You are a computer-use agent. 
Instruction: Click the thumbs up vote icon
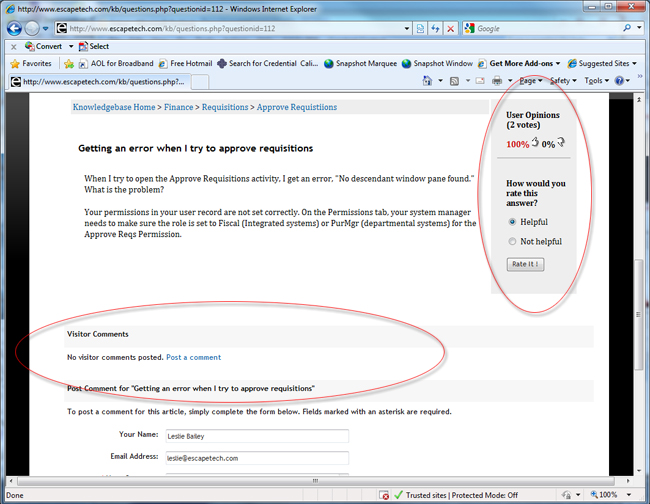pyautogui.click(x=535, y=142)
